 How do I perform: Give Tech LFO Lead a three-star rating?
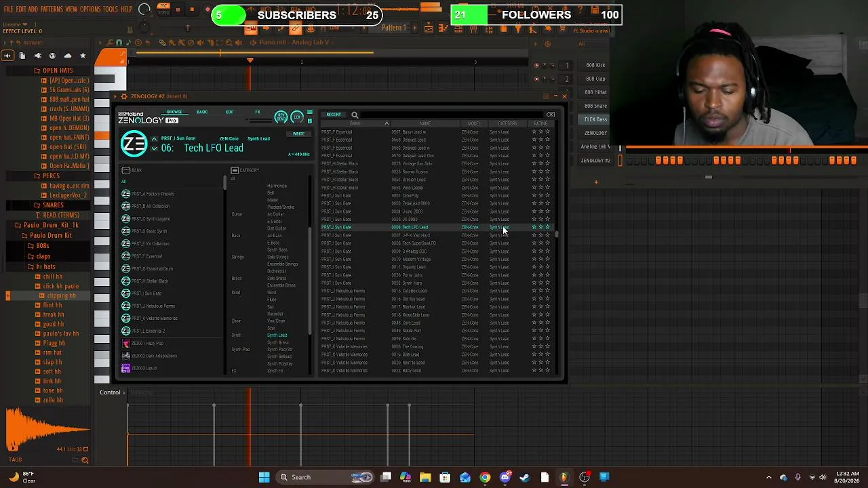(547, 227)
